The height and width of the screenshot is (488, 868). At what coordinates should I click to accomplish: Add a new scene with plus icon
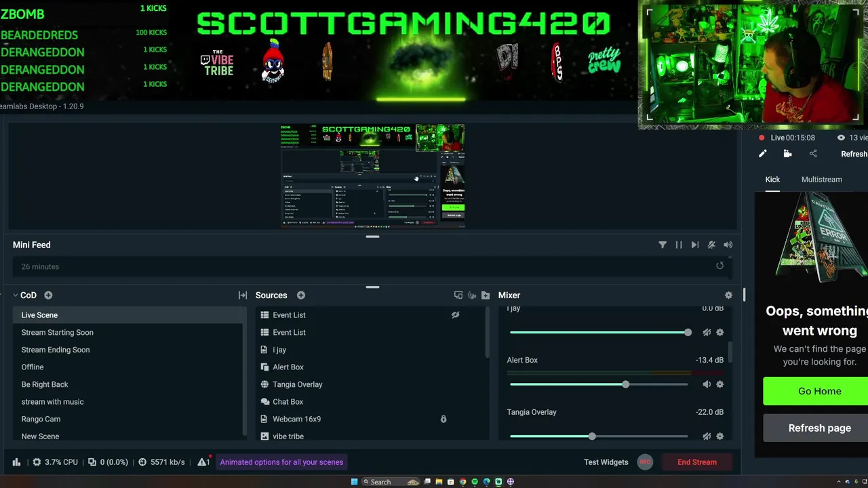48,296
